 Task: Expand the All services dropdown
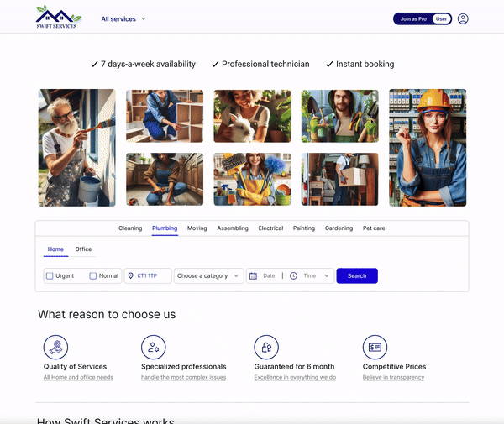pyautogui.click(x=123, y=19)
